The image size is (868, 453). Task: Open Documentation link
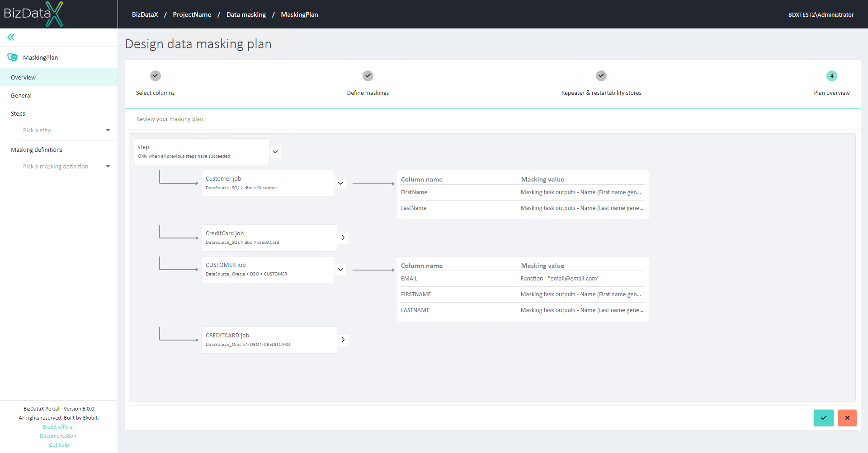tap(58, 436)
